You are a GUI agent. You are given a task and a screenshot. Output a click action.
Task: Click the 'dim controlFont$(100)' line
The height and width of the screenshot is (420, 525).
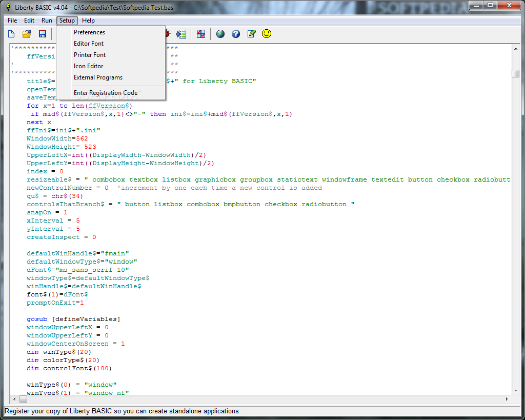[69, 368]
